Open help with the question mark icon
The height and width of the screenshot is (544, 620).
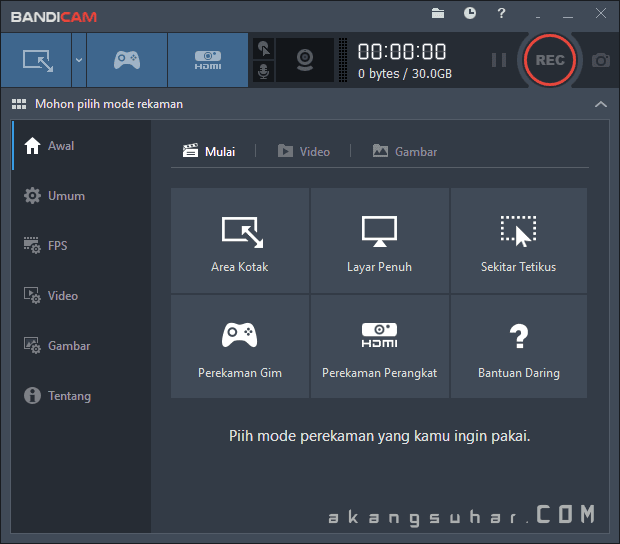[501, 13]
